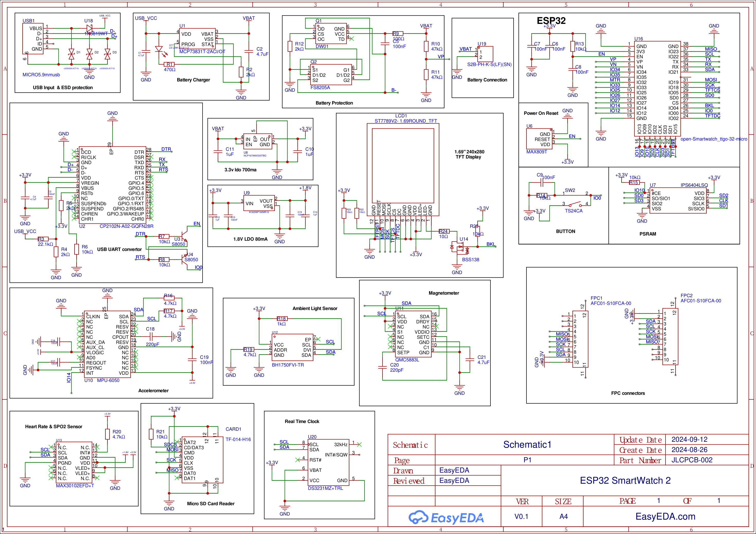Select the U18 Schottky diode symbol
Viewport: 756px width, 534px height.
[x=89, y=29]
